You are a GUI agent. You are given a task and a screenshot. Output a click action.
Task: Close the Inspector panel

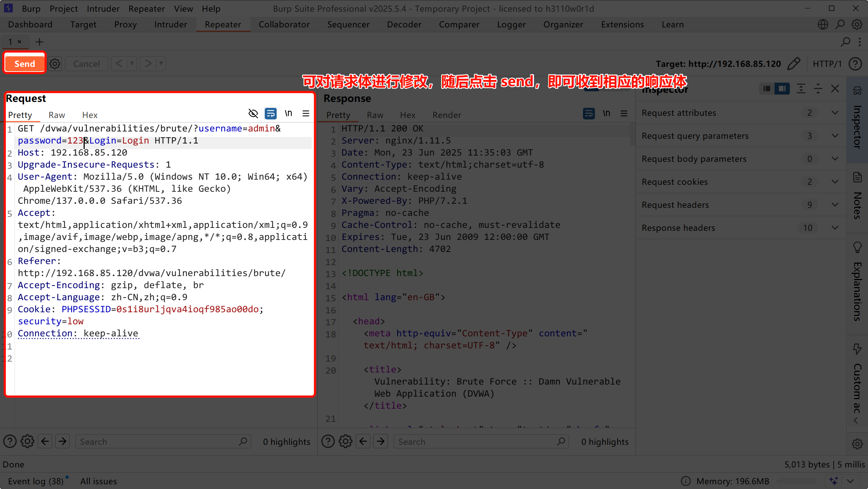(x=835, y=89)
